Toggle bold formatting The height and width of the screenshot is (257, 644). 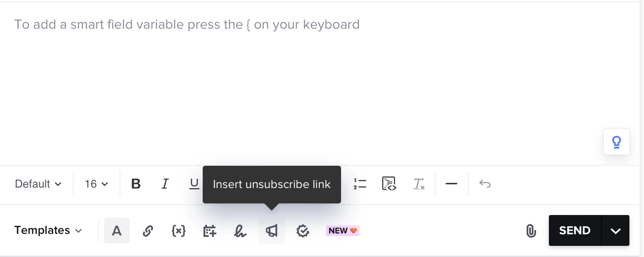pos(136,184)
